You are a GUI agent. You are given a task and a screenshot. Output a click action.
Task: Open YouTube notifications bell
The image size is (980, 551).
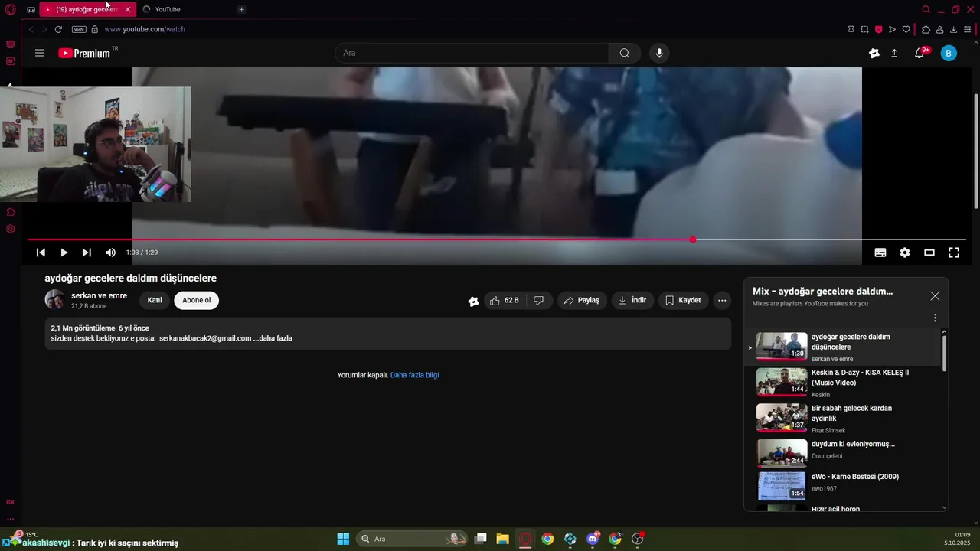(x=920, y=53)
